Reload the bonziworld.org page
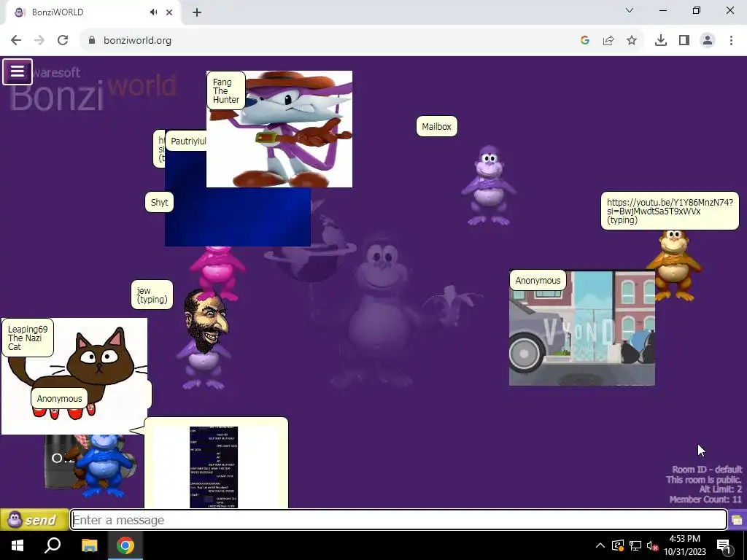The width and height of the screenshot is (747, 560). click(63, 41)
